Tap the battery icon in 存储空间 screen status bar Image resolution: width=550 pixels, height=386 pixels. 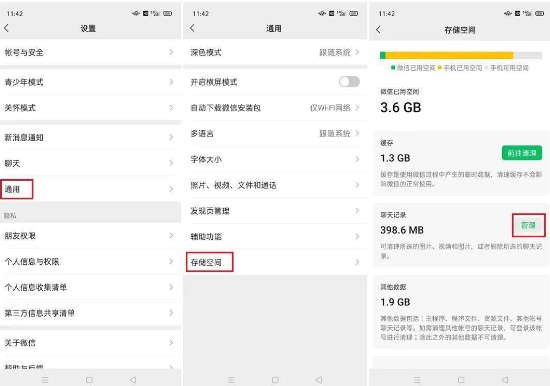pos(539,13)
